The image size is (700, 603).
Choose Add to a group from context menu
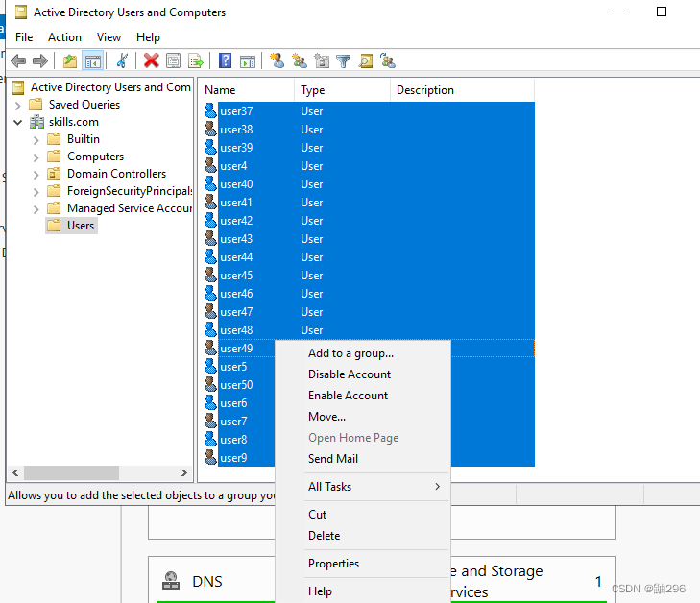pyautogui.click(x=350, y=353)
